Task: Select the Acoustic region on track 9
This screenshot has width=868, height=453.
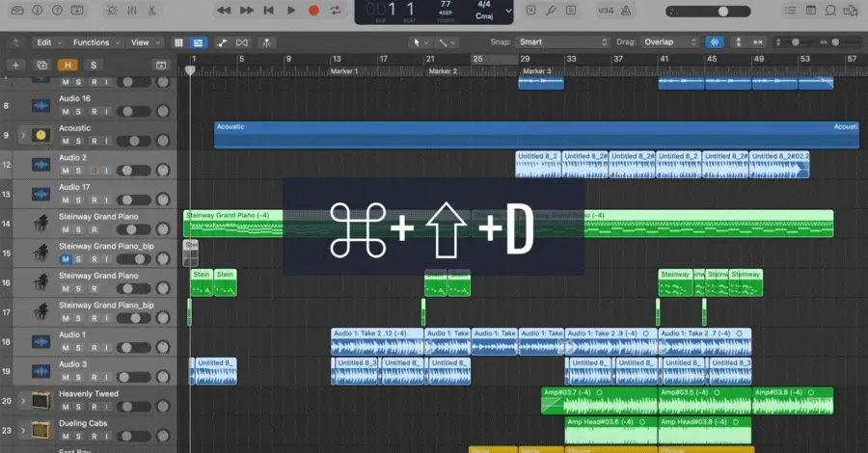Action: 536,134
